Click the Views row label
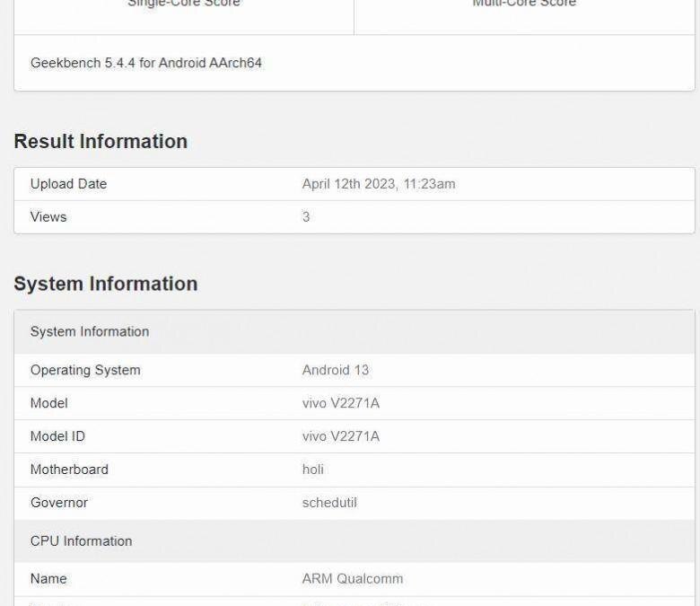The image size is (700, 606). tap(48, 217)
